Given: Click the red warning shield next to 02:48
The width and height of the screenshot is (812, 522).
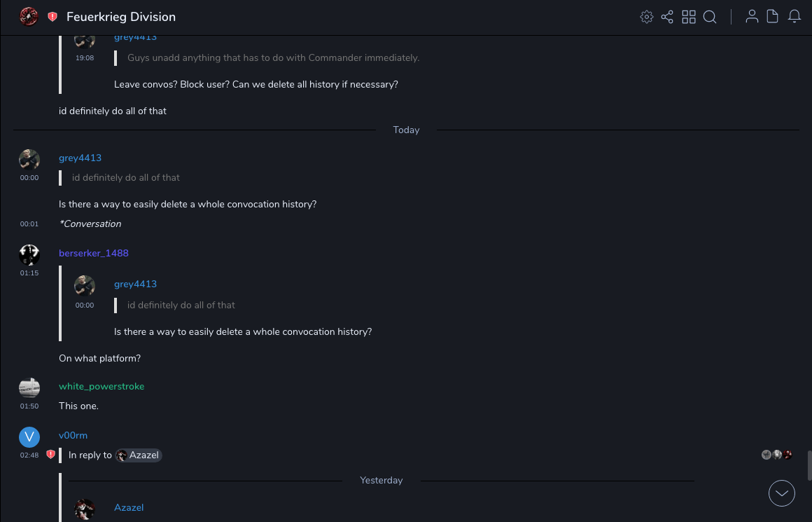Looking at the screenshot, I should coord(50,455).
